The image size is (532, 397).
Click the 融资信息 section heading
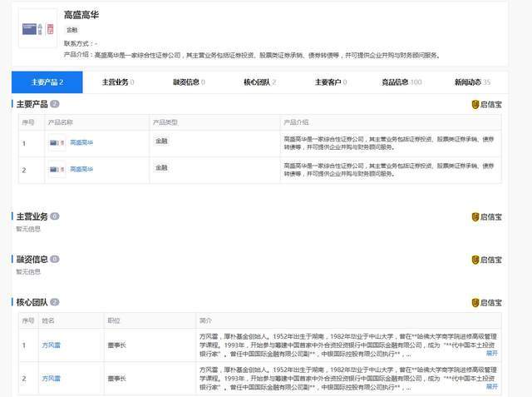pos(32,260)
